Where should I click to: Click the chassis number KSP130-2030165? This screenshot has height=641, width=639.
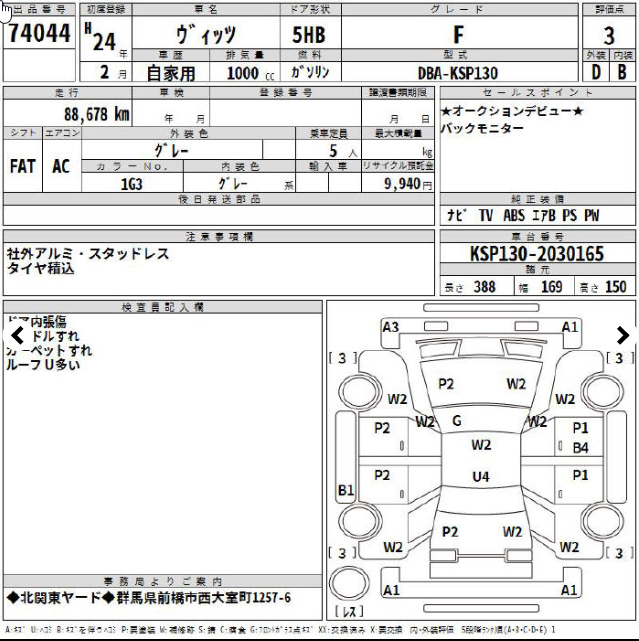coord(536,255)
